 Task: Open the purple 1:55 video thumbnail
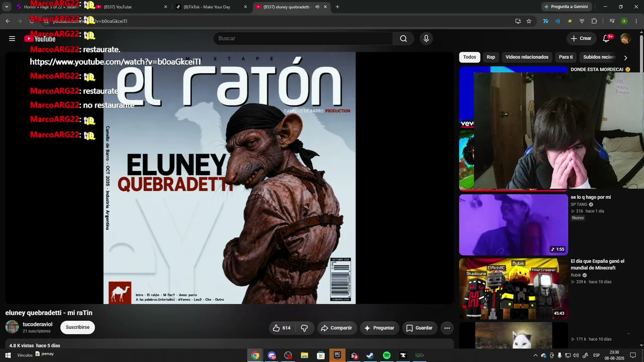pyautogui.click(x=513, y=225)
